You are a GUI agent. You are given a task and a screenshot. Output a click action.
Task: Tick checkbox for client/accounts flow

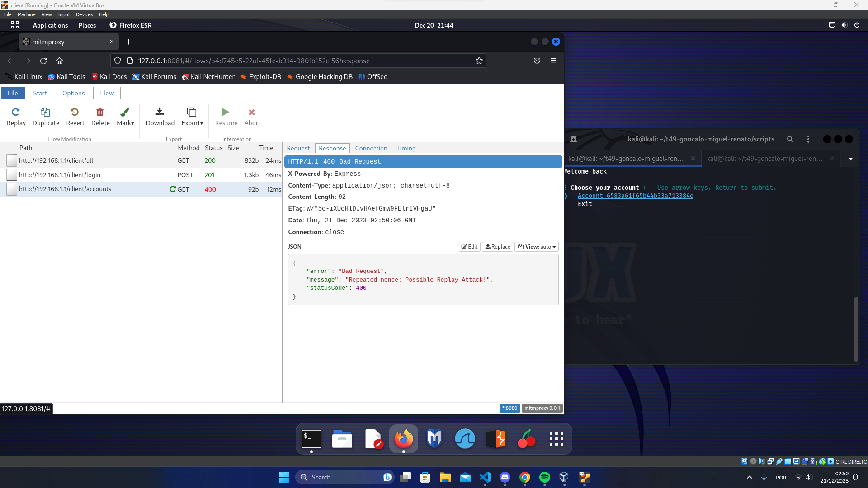click(x=12, y=189)
